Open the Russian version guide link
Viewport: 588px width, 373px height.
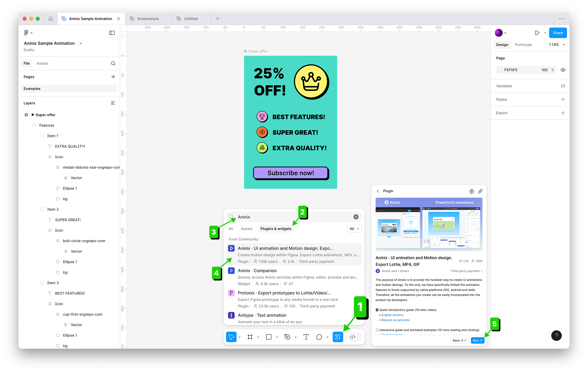pos(395,320)
